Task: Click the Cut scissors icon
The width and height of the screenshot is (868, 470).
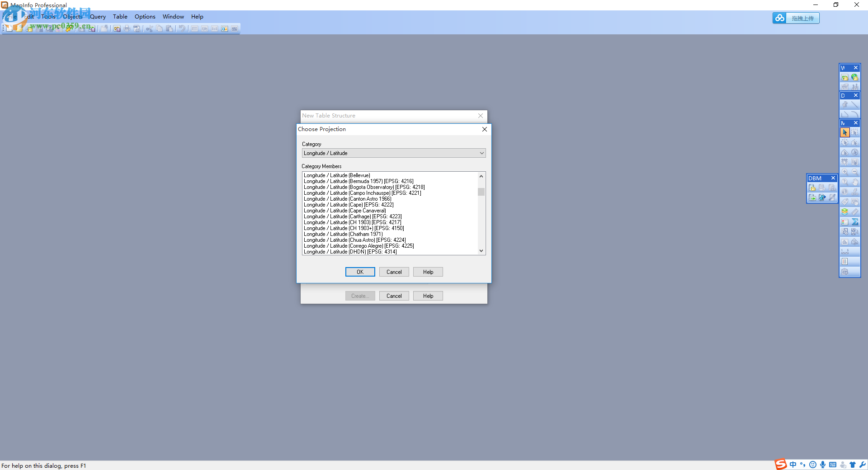Action: click(x=149, y=28)
